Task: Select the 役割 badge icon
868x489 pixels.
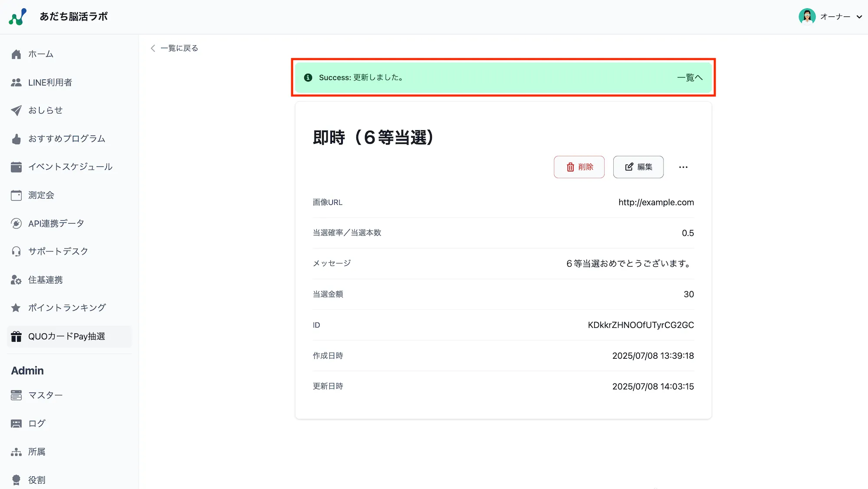Action: pyautogui.click(x=16, y=479)
